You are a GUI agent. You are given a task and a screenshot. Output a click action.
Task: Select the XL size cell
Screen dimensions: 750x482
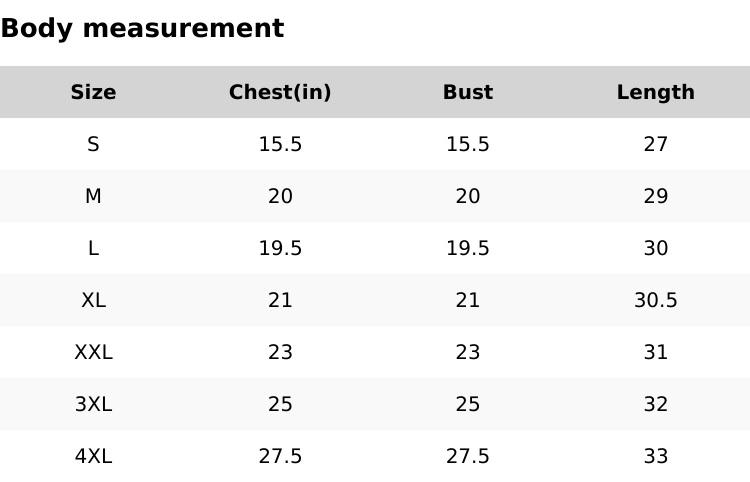pos(93,300)
